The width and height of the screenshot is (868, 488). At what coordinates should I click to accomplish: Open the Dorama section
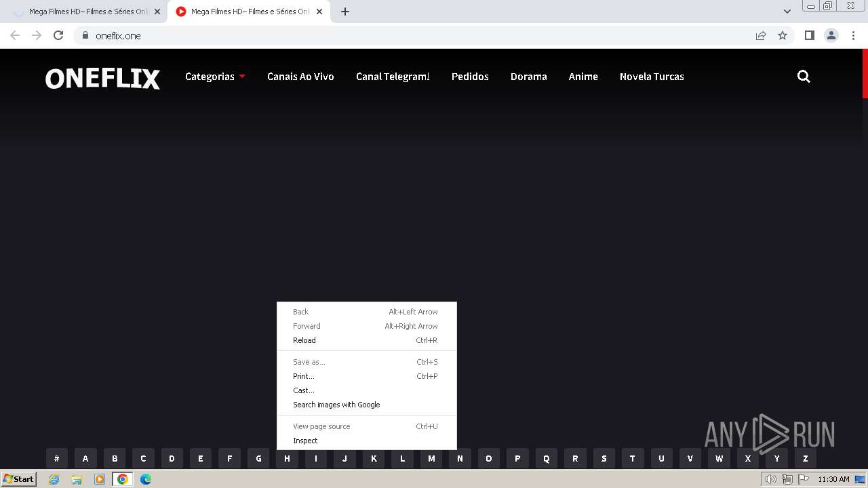tap(529, 77)
